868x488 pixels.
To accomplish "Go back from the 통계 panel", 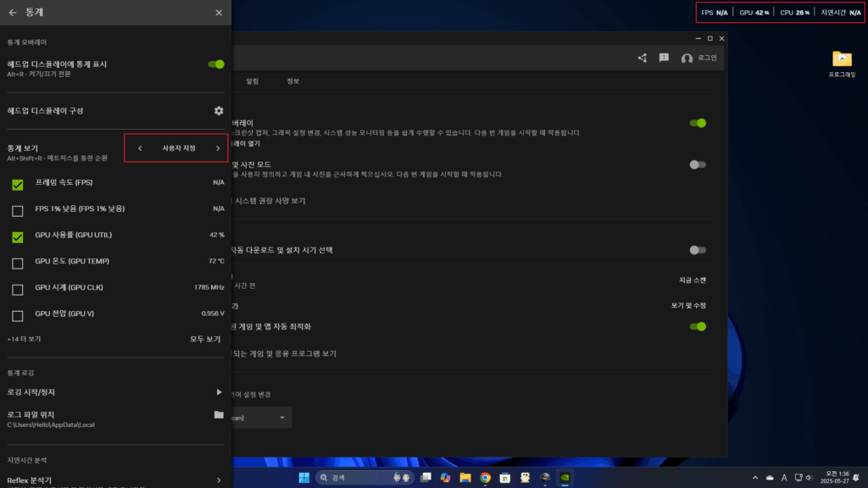I will [13, 12].
